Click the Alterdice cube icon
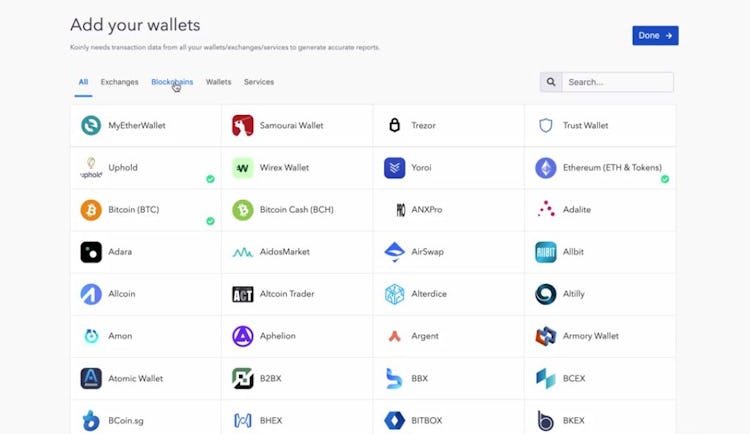750x434 pixels. [394, 294]
